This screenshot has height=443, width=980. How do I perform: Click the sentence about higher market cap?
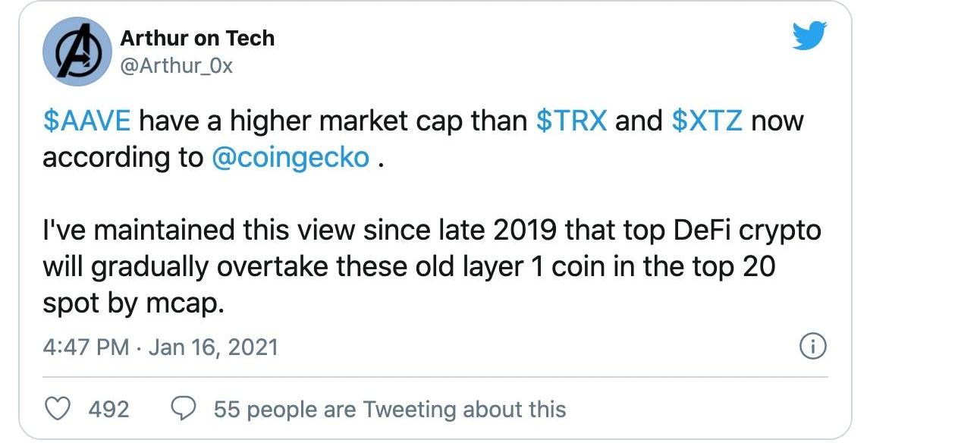pyautogui.click(x=423, y=140)
